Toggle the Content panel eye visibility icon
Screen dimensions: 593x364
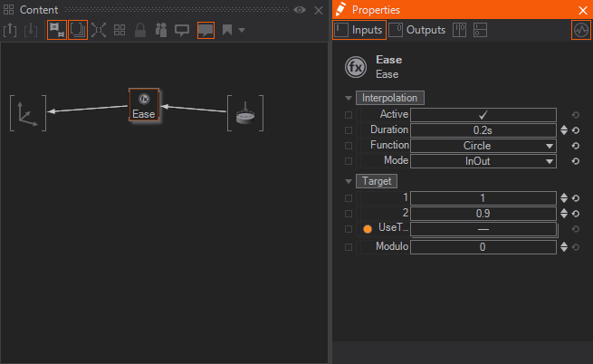300,10
